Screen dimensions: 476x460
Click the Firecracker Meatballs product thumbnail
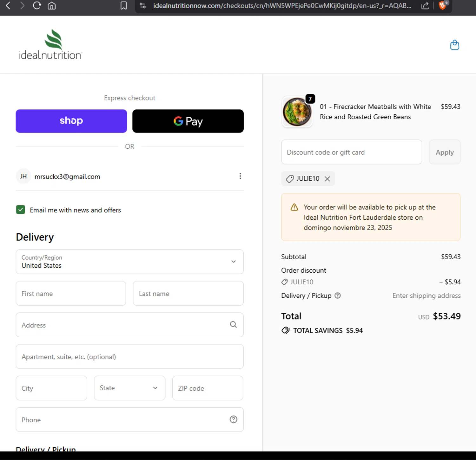click(x=297, y=112)
